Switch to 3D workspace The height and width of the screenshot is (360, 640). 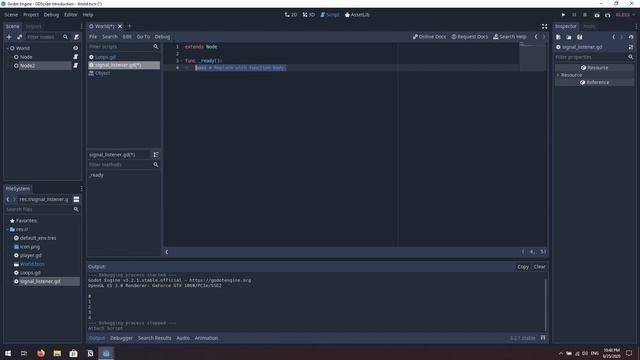click(x=309, y=15)
